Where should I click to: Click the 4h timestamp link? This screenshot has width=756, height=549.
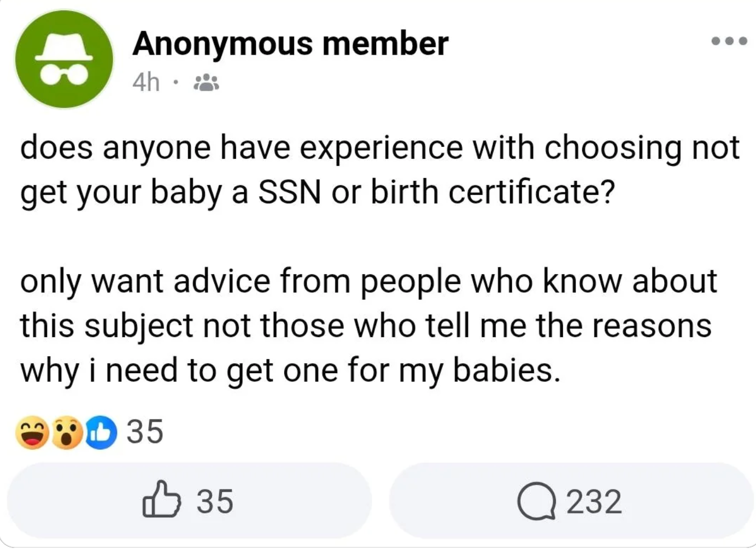145,82
